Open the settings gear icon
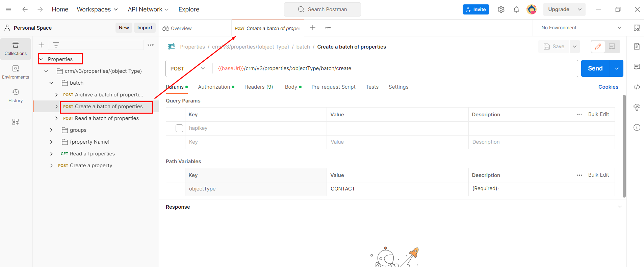644x267 pixels. coord(501,9)
